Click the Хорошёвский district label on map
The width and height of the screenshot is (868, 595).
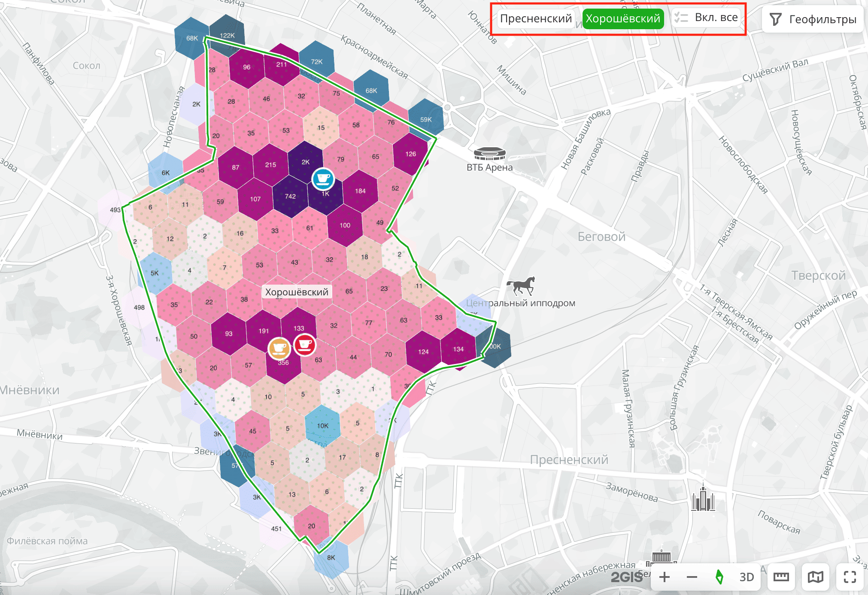(x=296, y=292)
